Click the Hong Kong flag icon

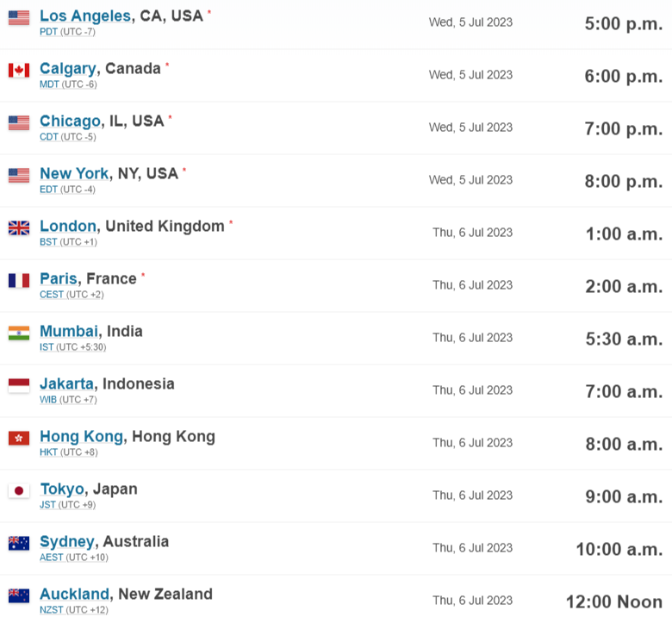tap(19, 439)
